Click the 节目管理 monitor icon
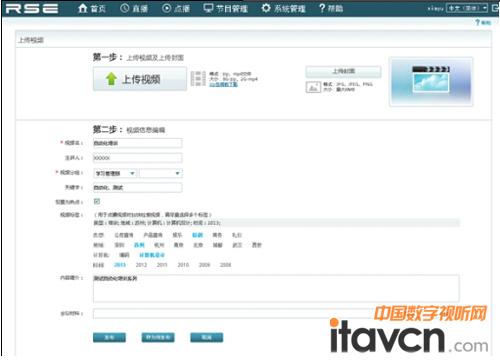500x361 pixels. point(208,8)
